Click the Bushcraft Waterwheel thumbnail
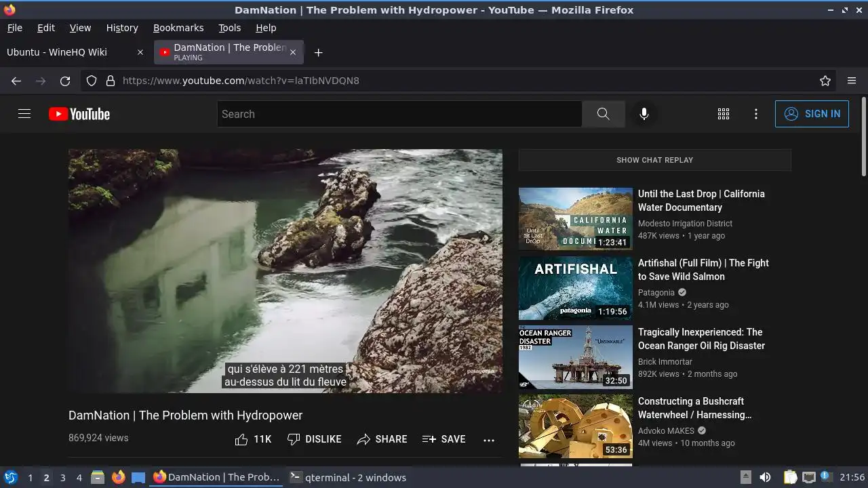868x488 pixels. 576,426
